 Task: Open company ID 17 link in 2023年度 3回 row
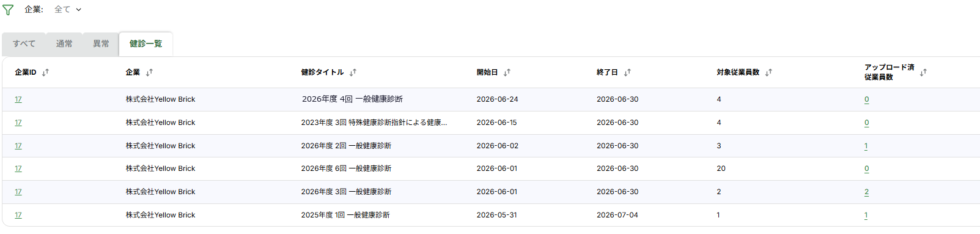[x=18, y=123]
